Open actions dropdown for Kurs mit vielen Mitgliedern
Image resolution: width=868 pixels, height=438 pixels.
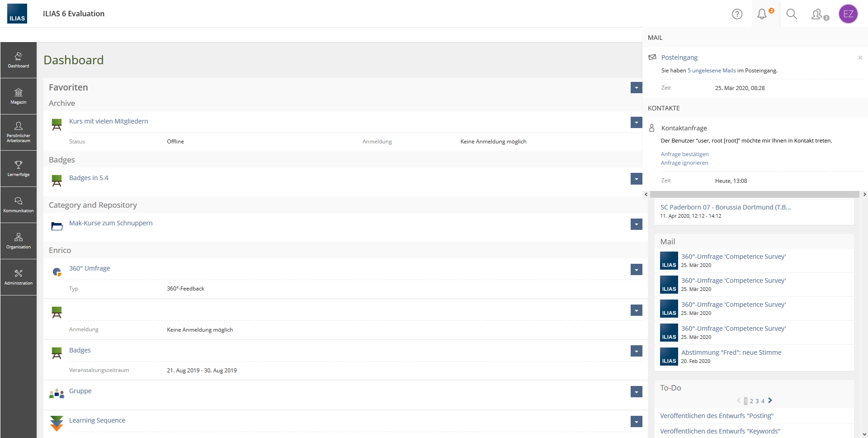point(636,123)
